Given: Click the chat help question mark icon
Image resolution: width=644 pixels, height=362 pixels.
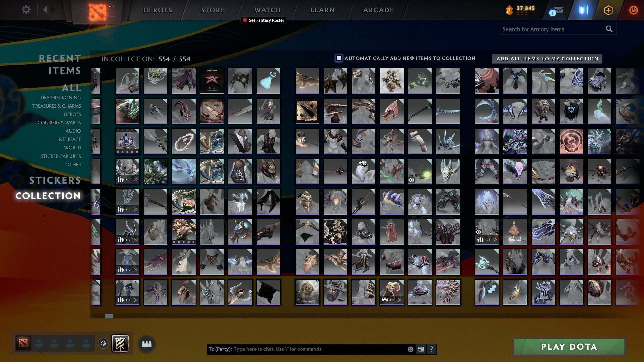Looking at the screenshot, I should click(431, 349).
